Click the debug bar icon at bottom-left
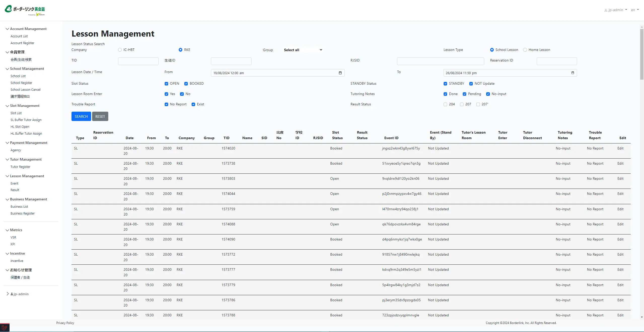 pos(5,328)
